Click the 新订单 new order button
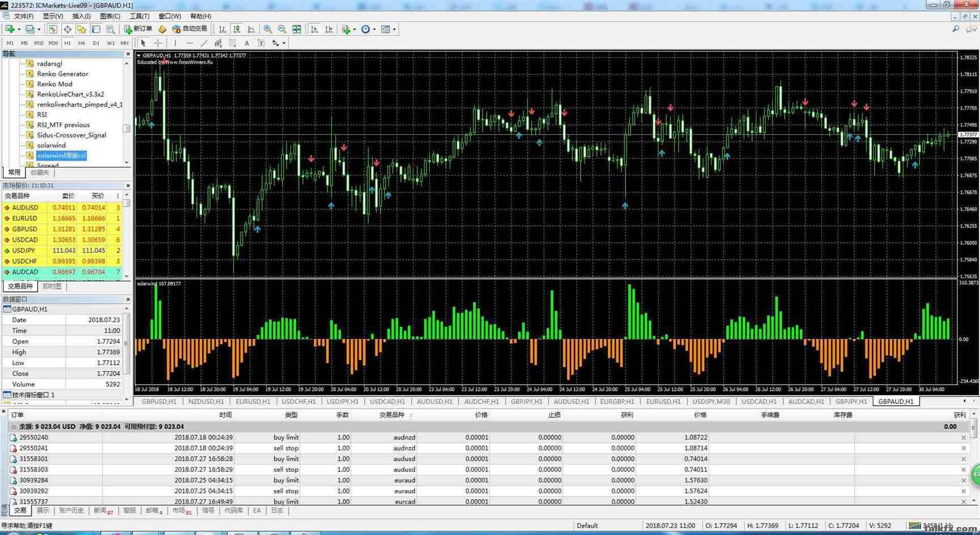Screen dimensions: 980x535 coord(138,29)
